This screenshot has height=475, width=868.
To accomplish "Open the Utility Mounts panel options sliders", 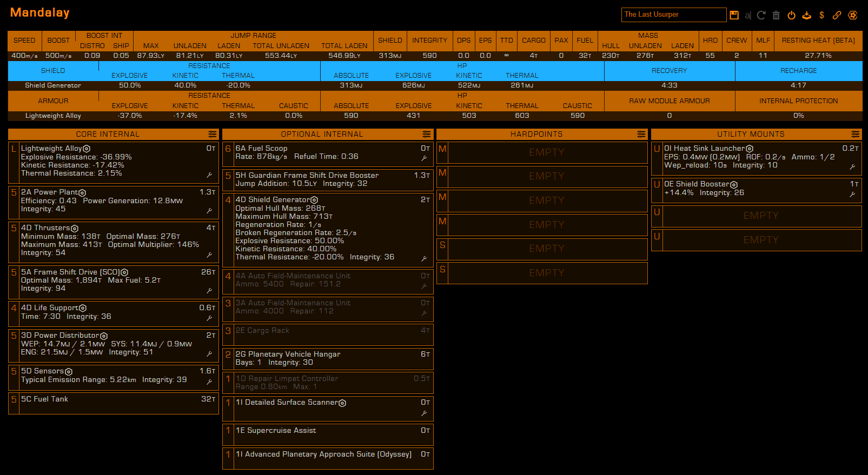I will (x=855, y=134).
